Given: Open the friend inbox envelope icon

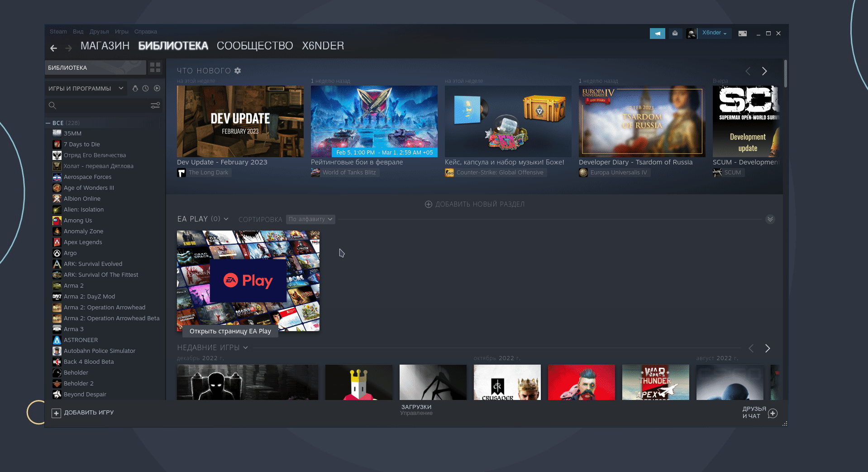Looking at the screenshot, I should coord(675,33).
